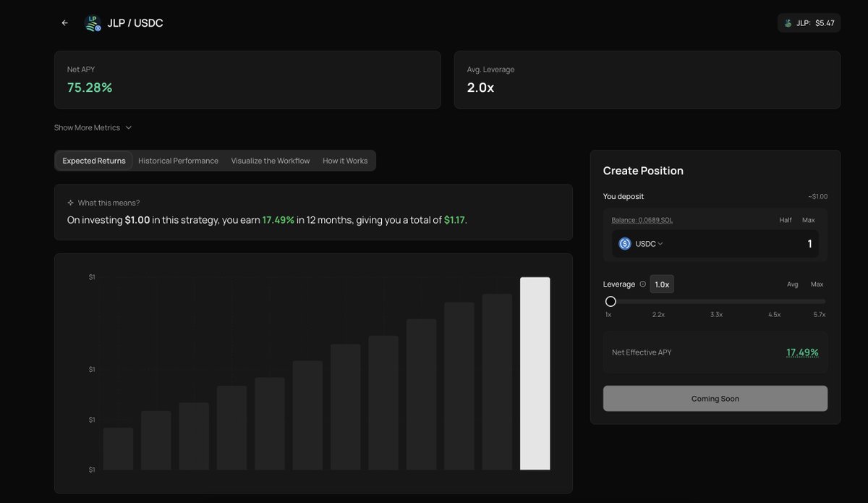
Task: Set leverage to Avg
Action: (792, 284)
